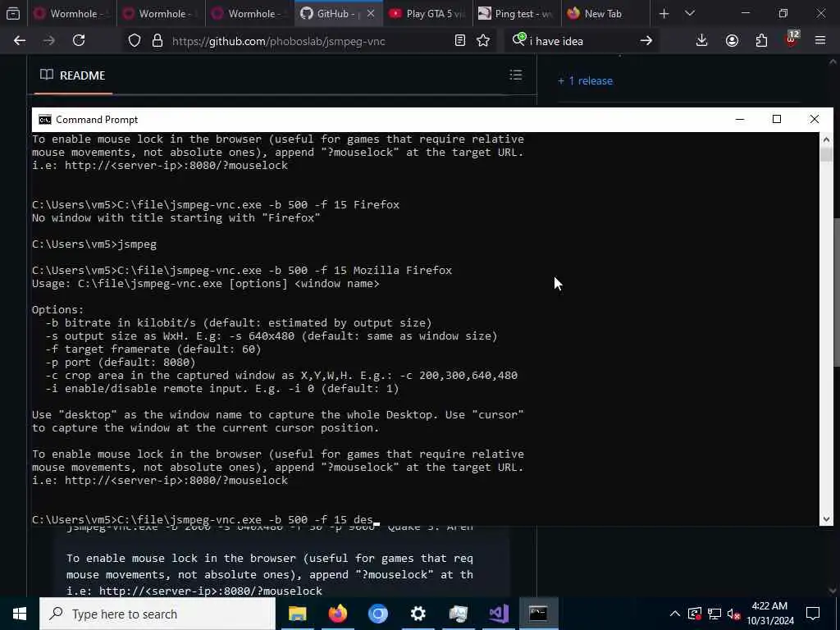This screenshot has width=840, height=630.
Task: Reload the GitHub page
Action: point(79,41)
